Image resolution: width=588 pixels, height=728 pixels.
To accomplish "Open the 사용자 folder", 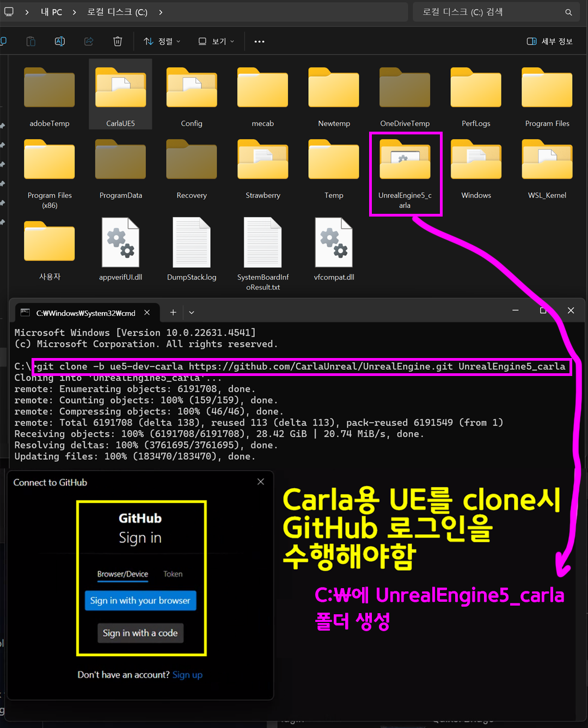I will click(50, 250).
